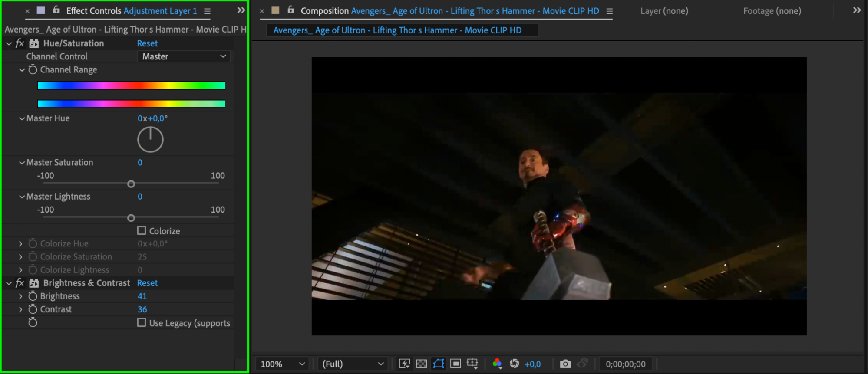Show hidden viewer panel tabs

pos(857,10)
